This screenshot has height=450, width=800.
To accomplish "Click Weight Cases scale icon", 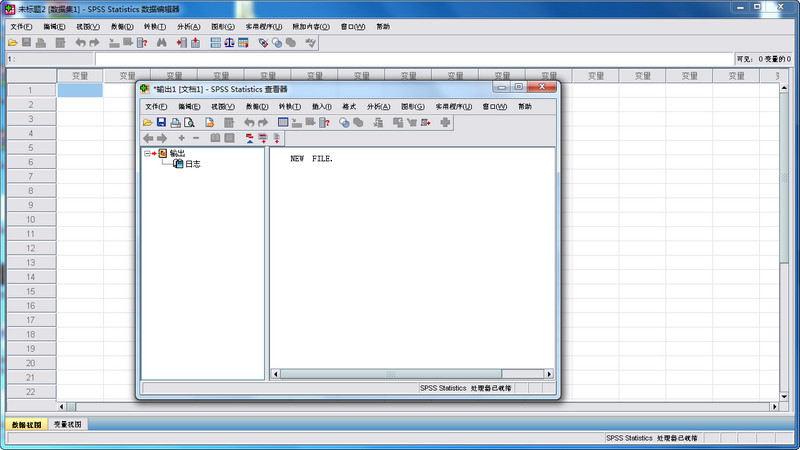I will 230,43.
